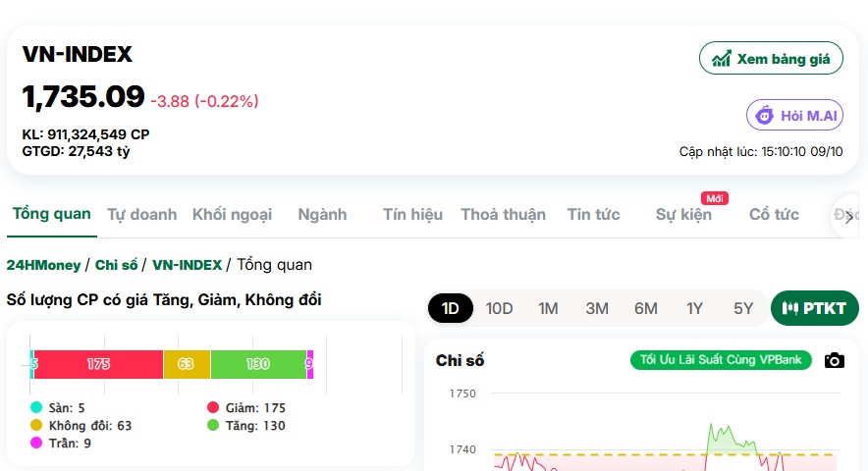Screen dimensions: 868x471
Task: Click the red 175 decreasing bar segment
Action: 98,364
